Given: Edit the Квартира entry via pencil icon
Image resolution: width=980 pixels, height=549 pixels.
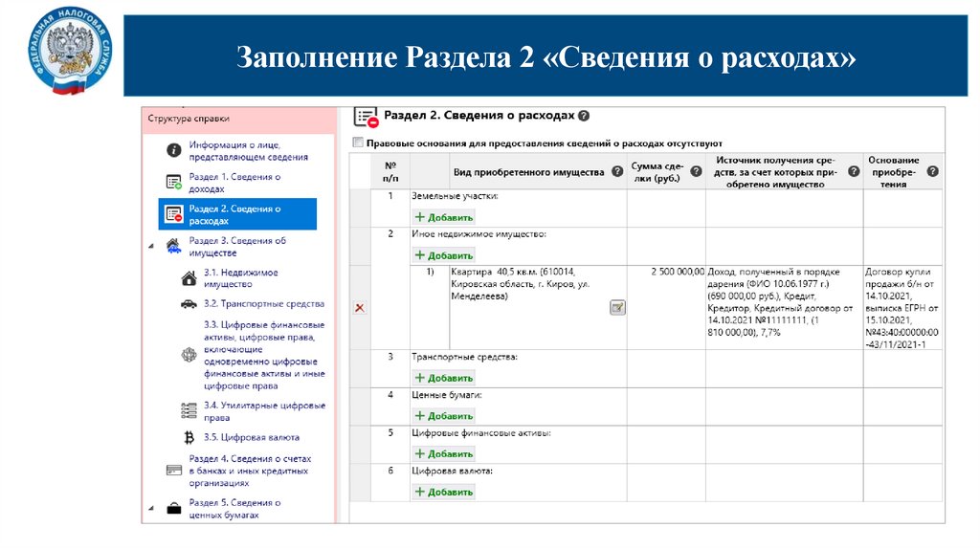Looking at the screenshot, I should tap(617, 307).
